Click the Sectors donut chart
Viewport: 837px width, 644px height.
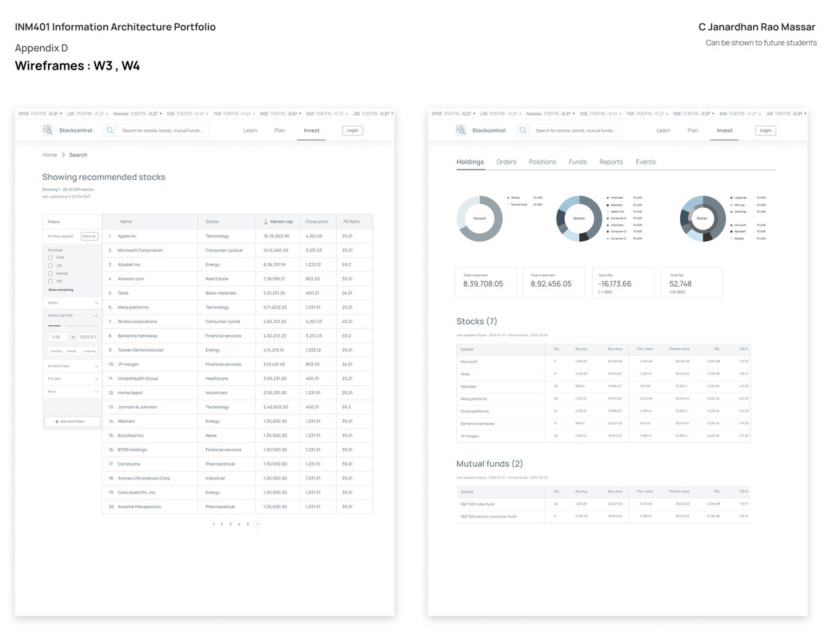point(579,218)
